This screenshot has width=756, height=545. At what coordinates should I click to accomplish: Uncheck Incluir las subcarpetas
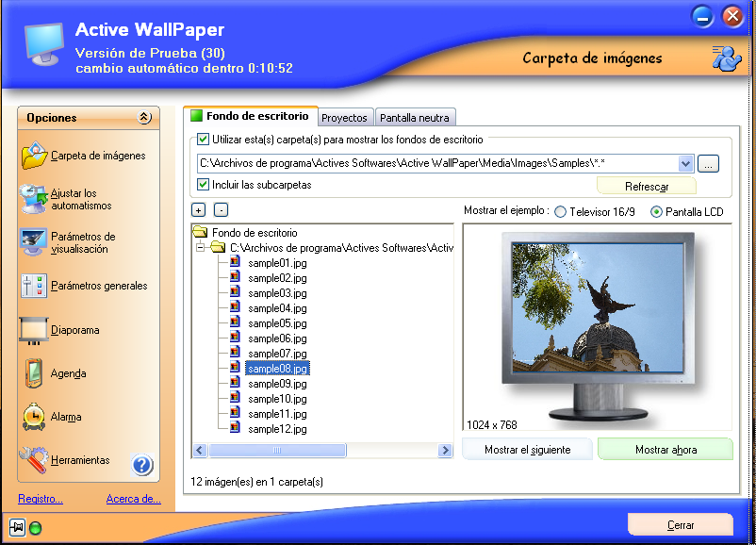(x=203, y=184)
